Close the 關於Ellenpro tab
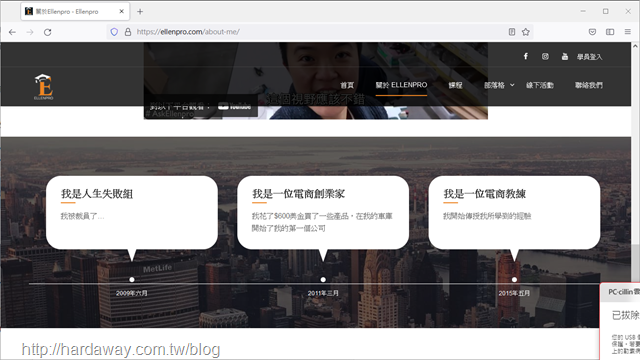The image size is (640, 360). (x=121, y=11)
